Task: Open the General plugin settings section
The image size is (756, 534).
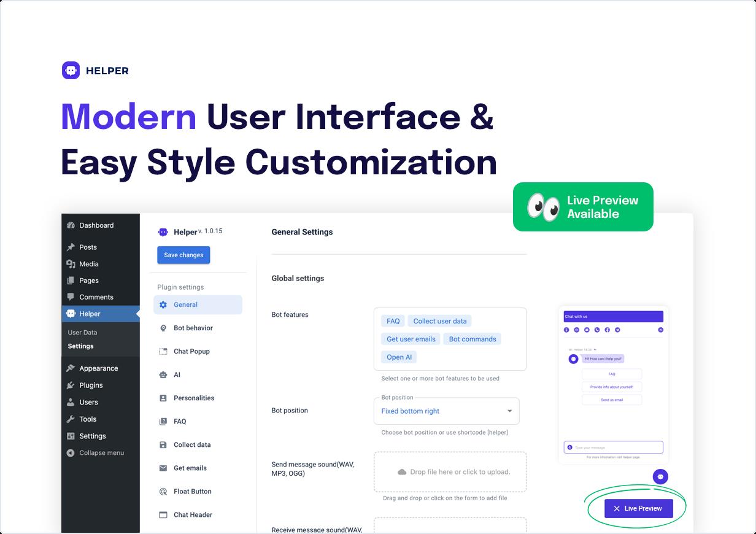Action: pos(198,304)
